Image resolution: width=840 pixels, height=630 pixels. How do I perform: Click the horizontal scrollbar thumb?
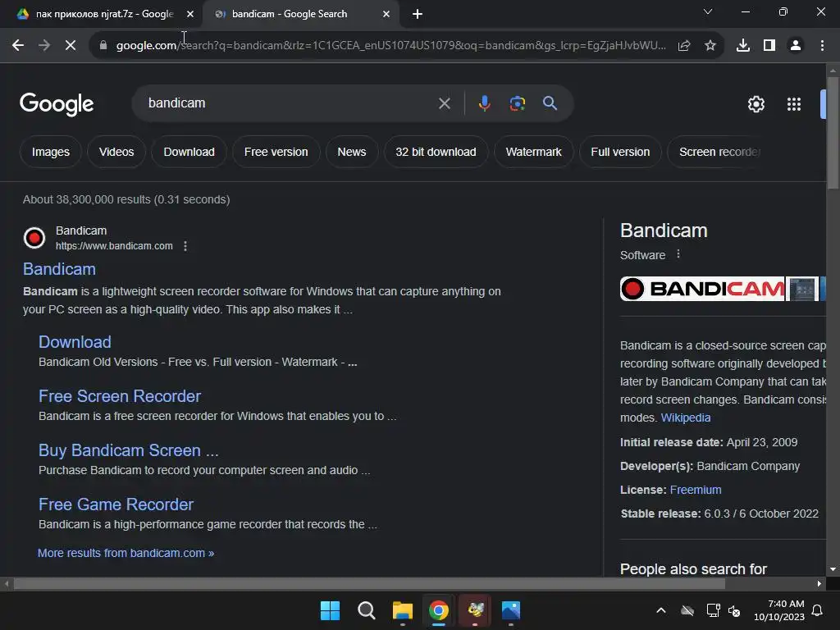tap(369, 583)
